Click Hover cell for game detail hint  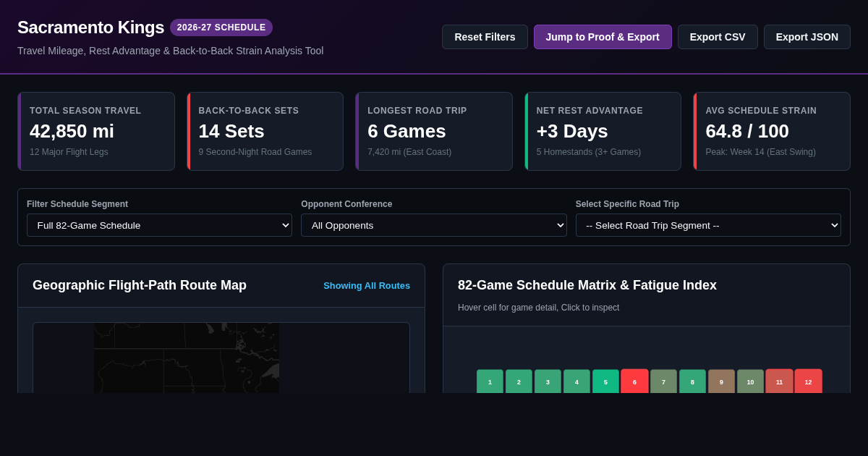click(538, 308)
